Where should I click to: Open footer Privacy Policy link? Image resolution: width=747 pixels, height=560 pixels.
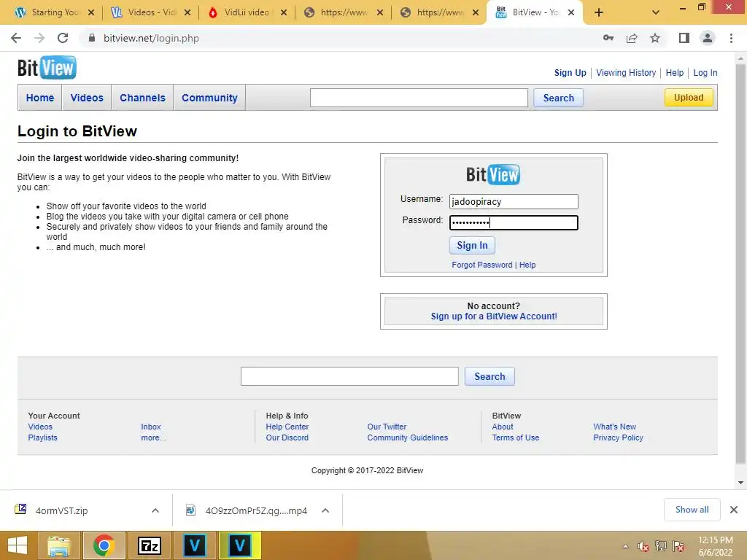[618, 437]
